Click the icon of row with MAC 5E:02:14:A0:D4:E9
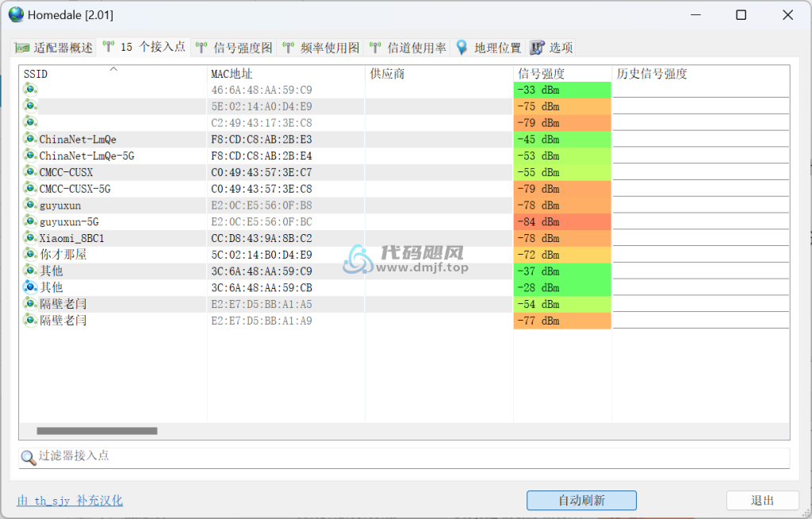 pyautogui.click(x=31, y=106)
